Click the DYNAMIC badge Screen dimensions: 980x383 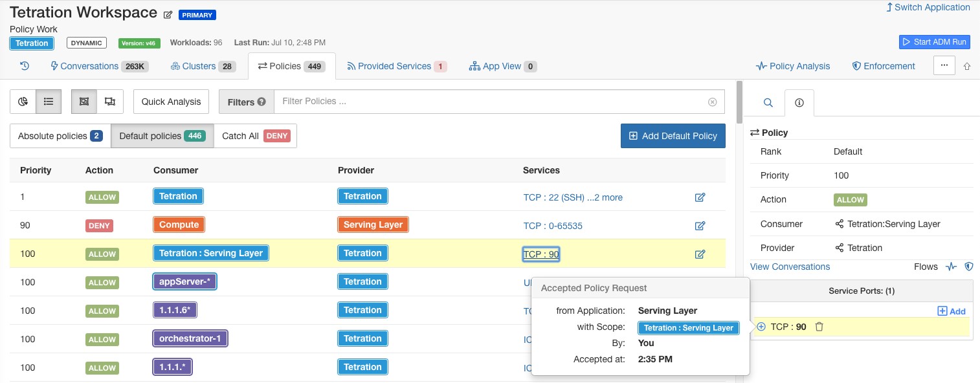point(86,43)
